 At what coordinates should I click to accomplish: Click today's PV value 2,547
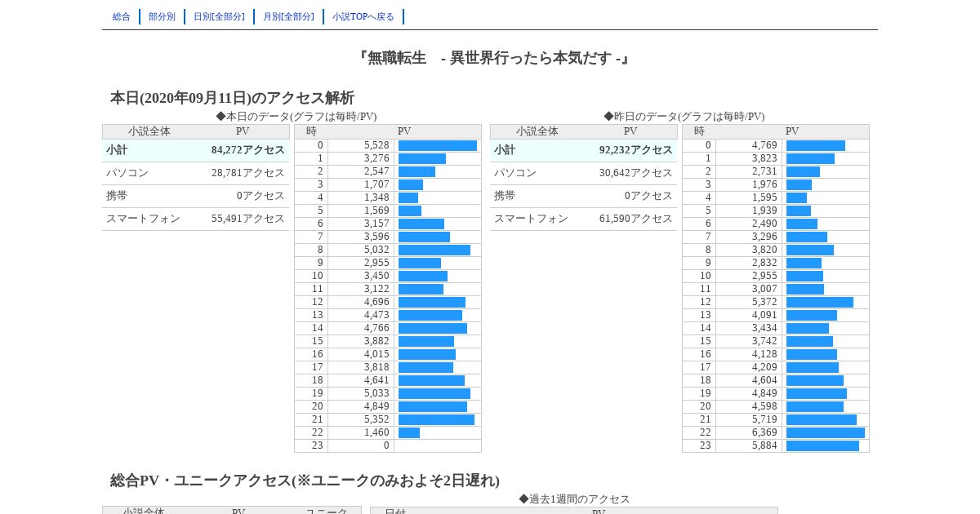coord(376,172)
